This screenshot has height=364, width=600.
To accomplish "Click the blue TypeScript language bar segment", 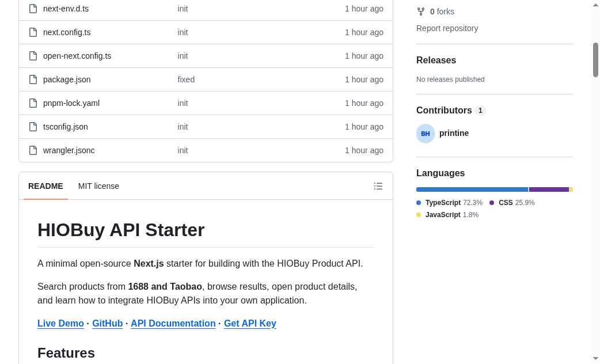I will (x=472, y=189).
